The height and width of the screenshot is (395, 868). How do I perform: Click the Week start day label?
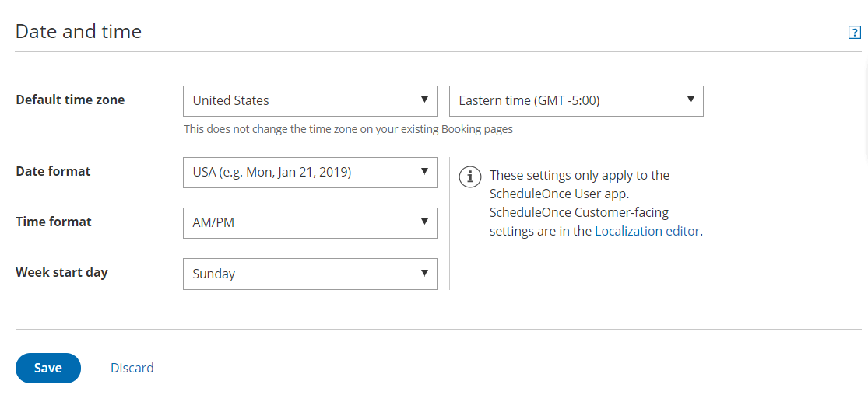(61, 272)
